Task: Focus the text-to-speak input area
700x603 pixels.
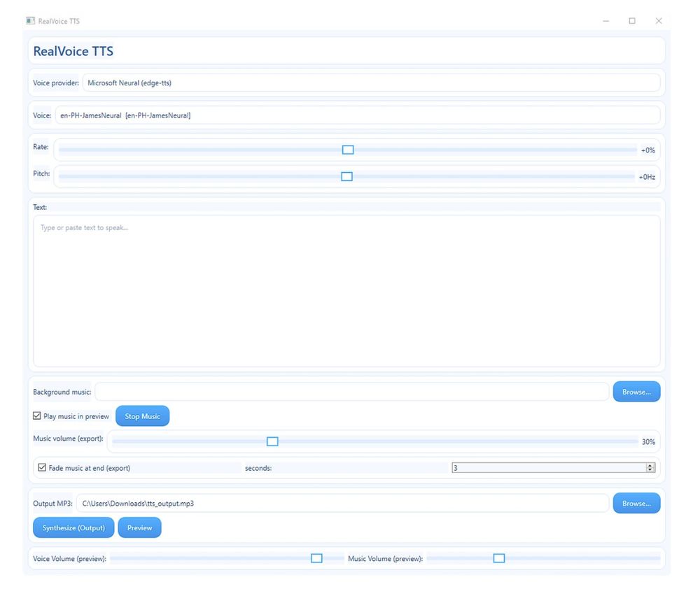Action: [346, 290]
